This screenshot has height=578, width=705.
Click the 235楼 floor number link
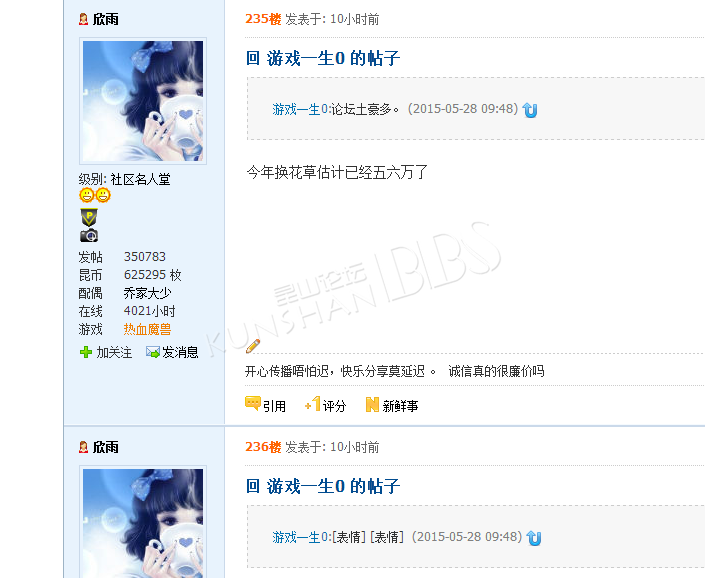(x=263, y=19)
